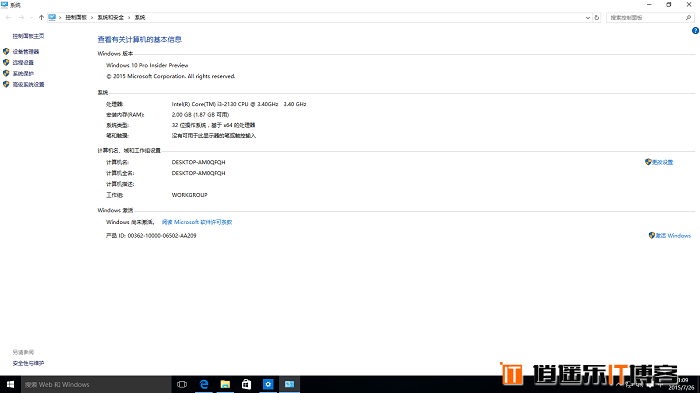This screenshot has width=700, height=393.
Task: Click the refresh icon beside address bar
Action: [x=597, y=17]
